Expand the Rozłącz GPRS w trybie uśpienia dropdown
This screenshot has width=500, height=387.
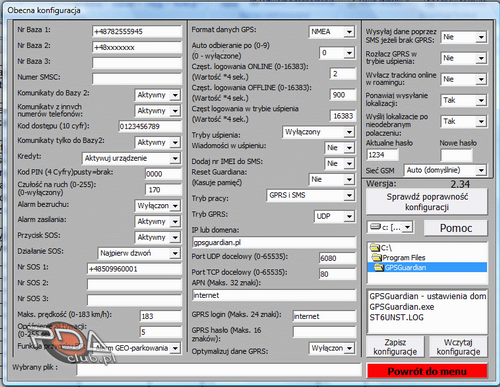coord(464,58)
